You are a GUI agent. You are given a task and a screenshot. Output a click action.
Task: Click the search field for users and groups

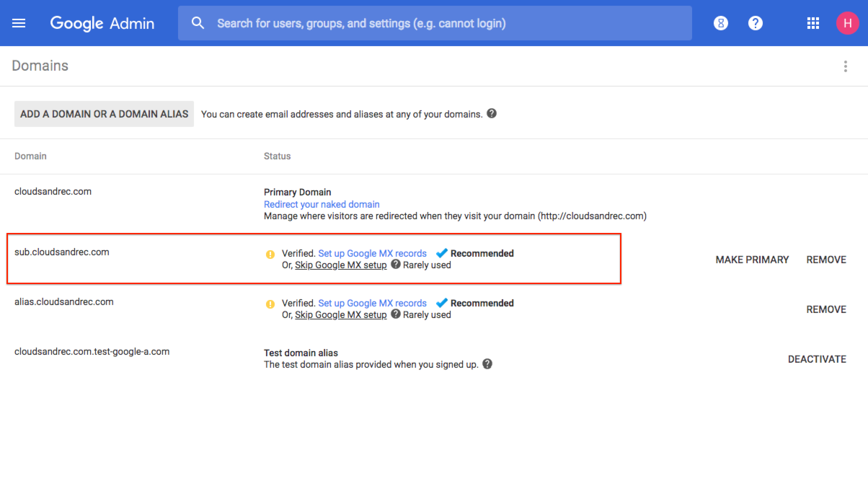click(x=435, y=23)
